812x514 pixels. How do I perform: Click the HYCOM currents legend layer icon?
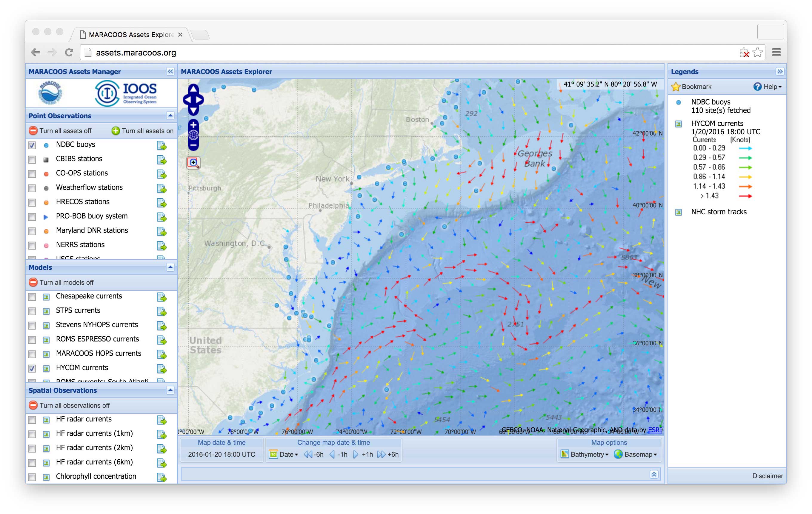point(679,124)
